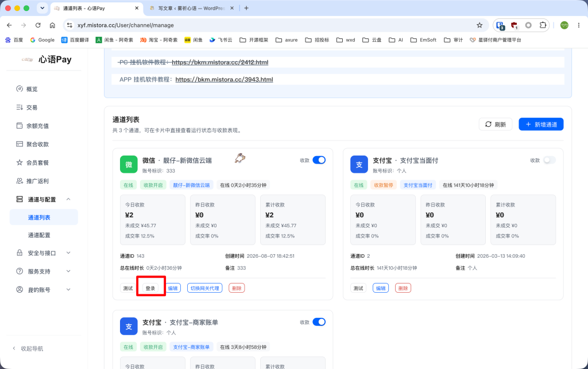Click 支付宝当面付 blue 支 icon
The height and width of the screenshot is (369, 588).
pos(359,165)
